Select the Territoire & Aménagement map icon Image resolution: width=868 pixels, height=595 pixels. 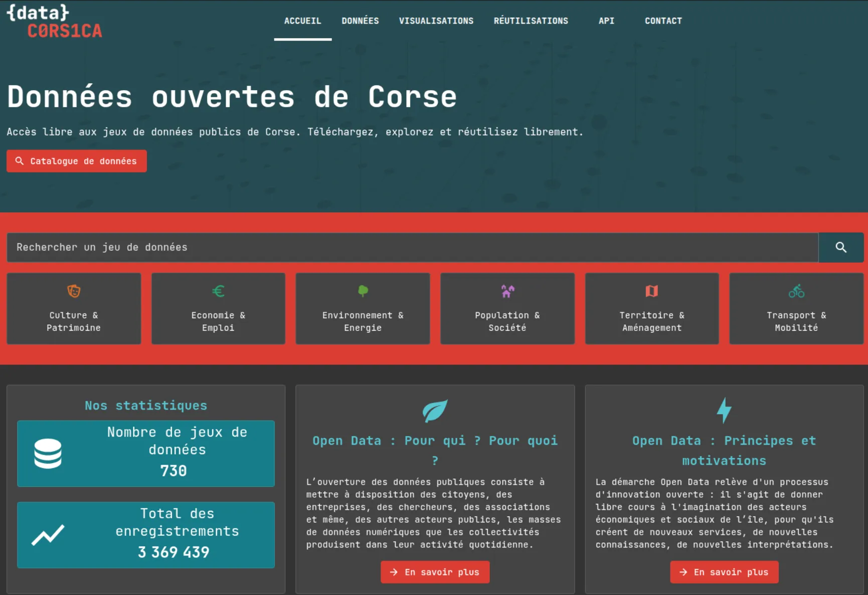click(652, 291)
